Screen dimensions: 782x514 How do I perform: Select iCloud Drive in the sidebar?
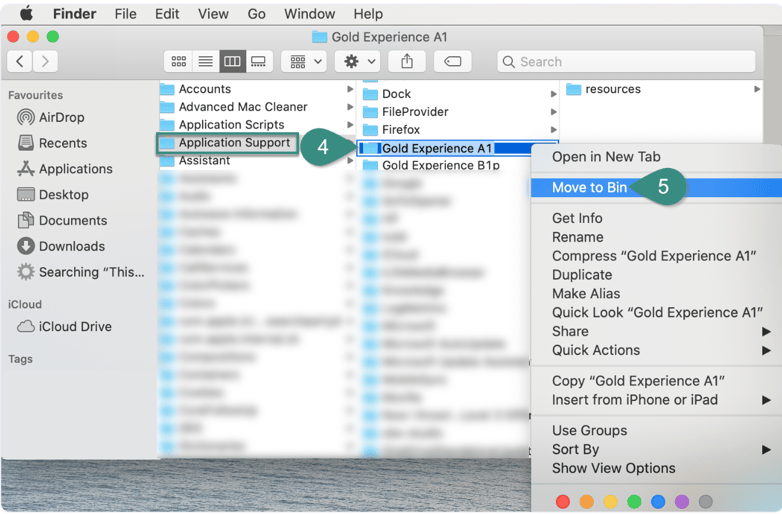[64, 327]
